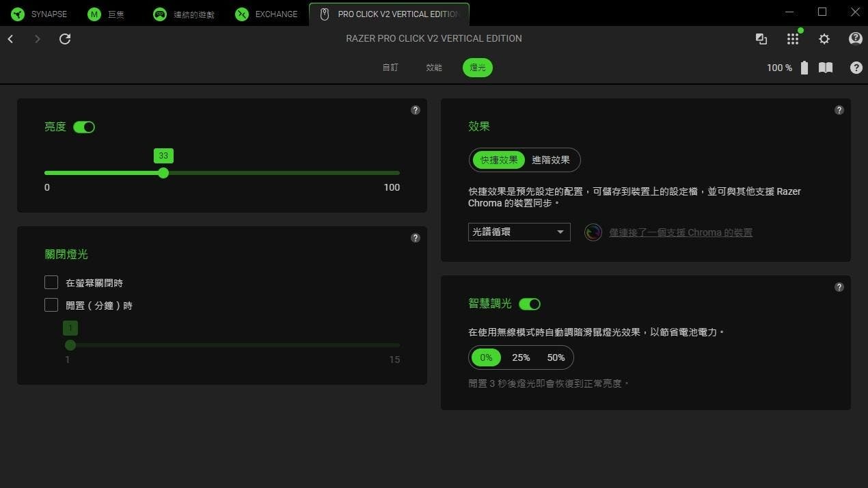Click the Synapse tab icon
The width and height of the screenshot is (868, 488).
point(18,14)
